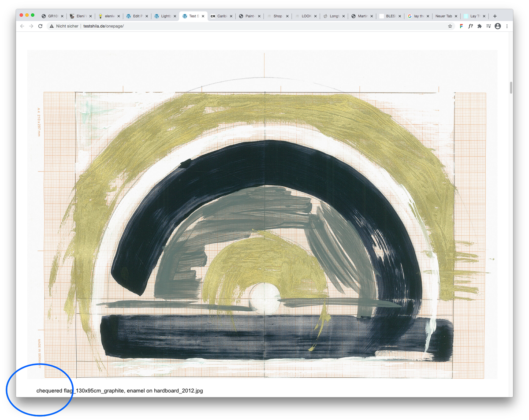Reload the current page
The image size is (529, 420).
point(40,26)
